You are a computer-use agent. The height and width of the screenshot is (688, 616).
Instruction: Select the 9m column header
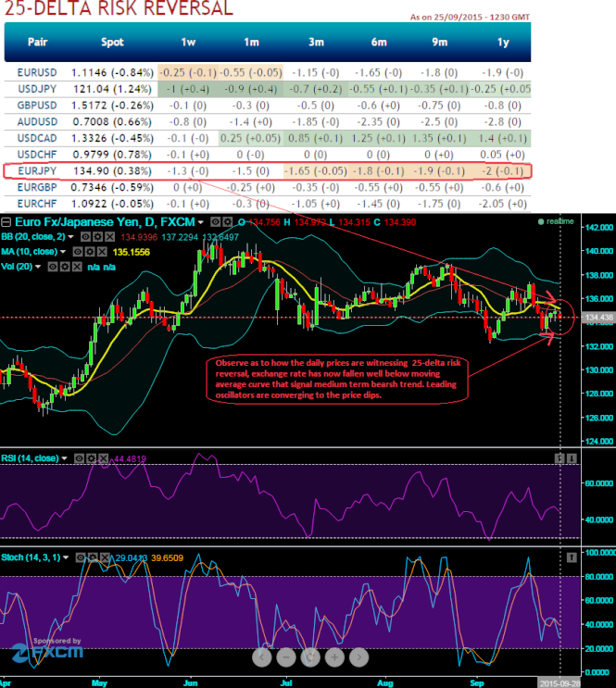pos(439,42)
